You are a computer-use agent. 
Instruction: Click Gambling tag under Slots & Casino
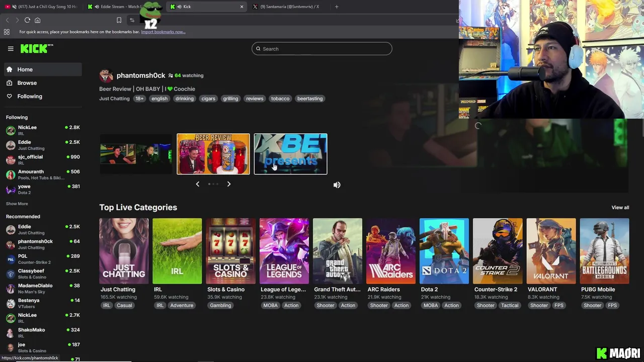[221, 305]
